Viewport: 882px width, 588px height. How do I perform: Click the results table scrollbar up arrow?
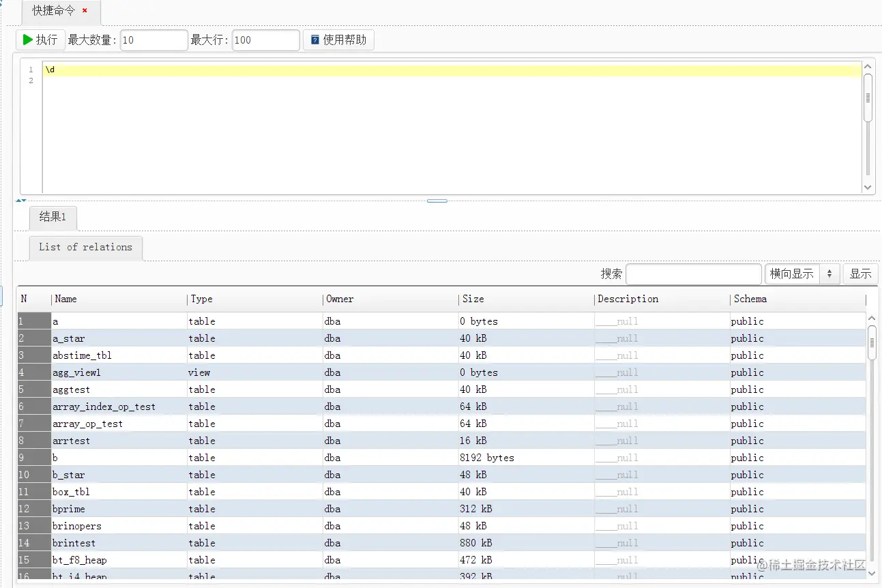872,318
